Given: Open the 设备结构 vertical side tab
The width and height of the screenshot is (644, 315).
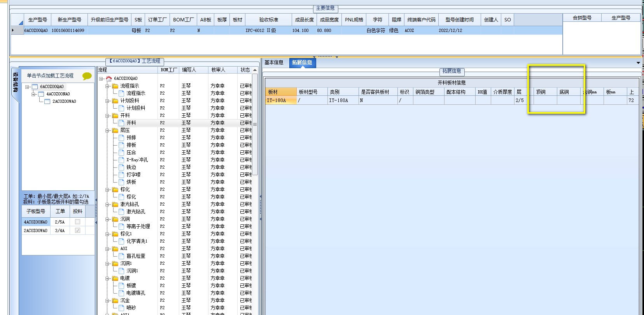Looking at the screenshot, I should tap(15, 83).
